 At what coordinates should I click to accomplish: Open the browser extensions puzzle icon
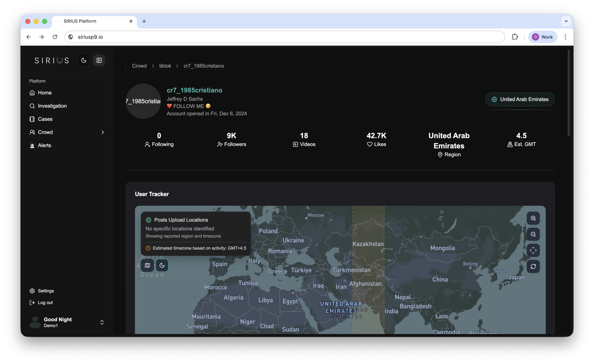coord(515,37)
